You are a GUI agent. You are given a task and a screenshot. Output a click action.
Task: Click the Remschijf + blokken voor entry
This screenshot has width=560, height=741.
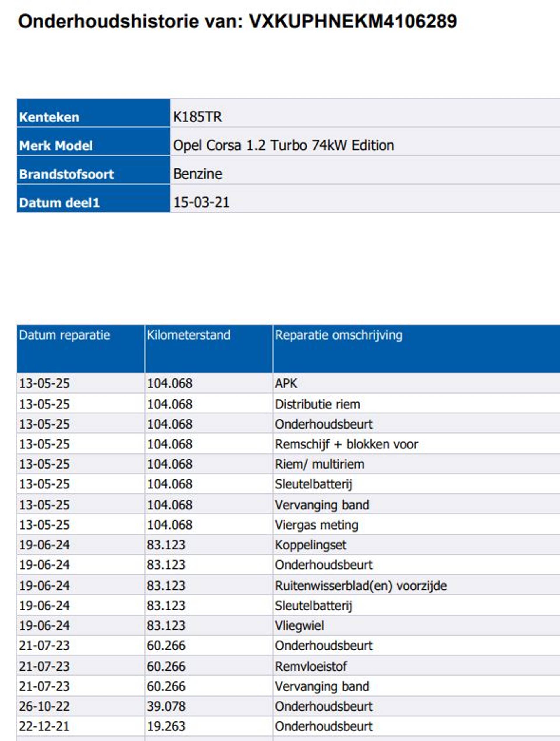tap(346, 444)
